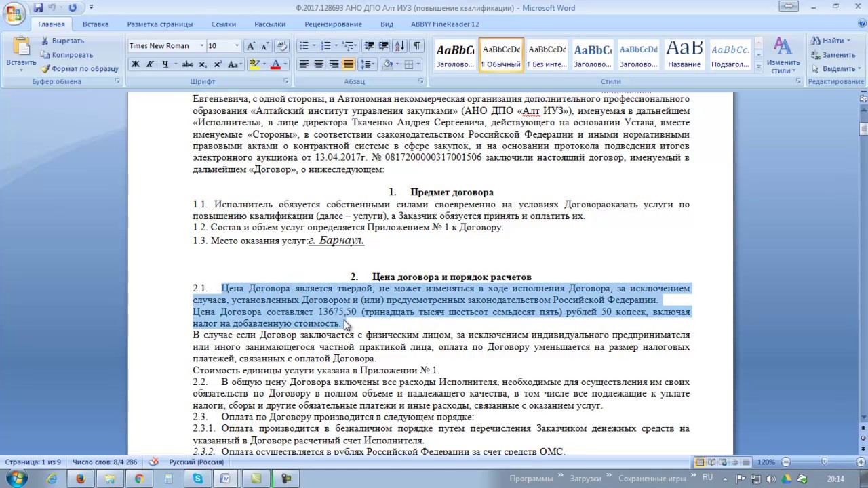This screenshot has height=488, width=868.
Task: Open ABBYY FineReader 12 tab
Action: pos(445,24)
